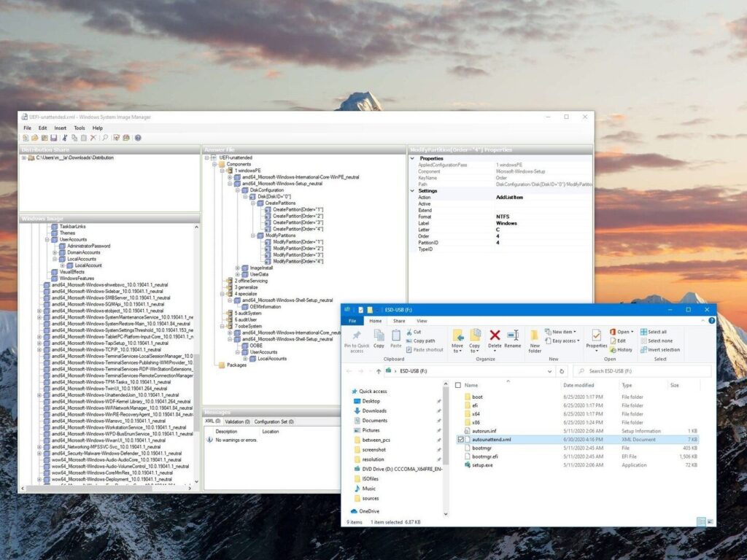Save the answer file using the toolbar icon

[x=53, y=138]
